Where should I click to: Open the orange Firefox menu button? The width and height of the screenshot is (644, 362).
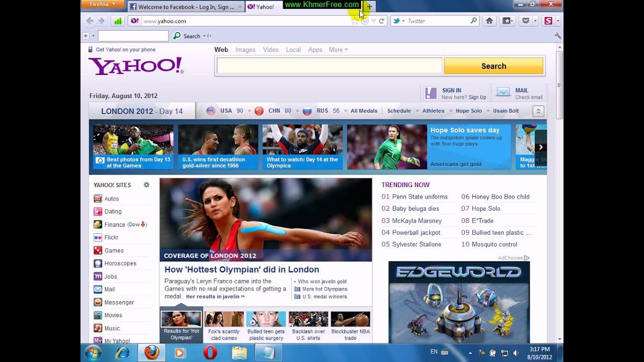point(103,4)
